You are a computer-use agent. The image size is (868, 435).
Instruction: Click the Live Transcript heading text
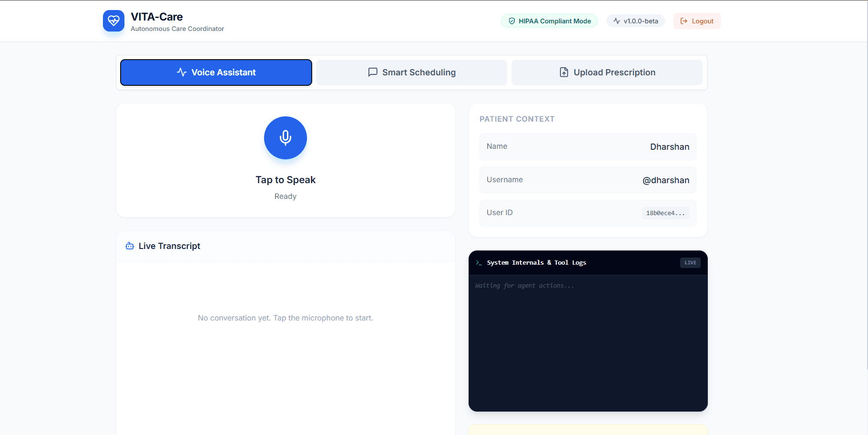point(169,246)
